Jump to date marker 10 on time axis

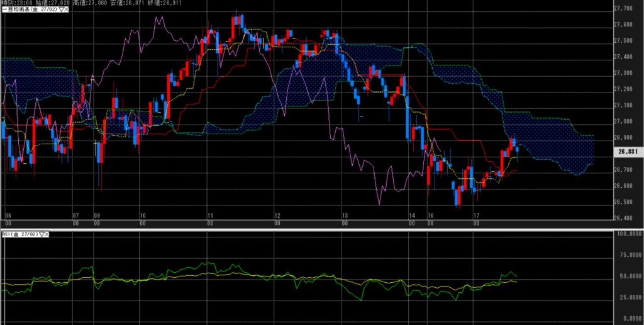point(143,215)
